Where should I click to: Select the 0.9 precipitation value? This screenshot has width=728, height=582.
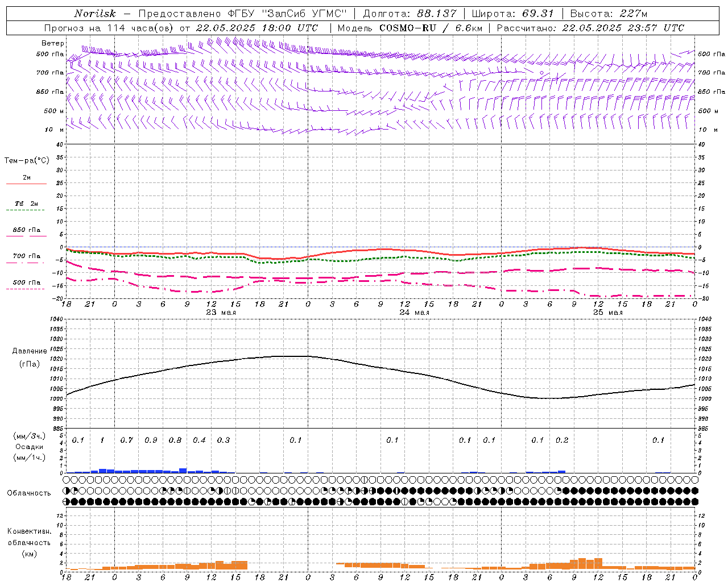pyautogui.click(x=151, y=440)
